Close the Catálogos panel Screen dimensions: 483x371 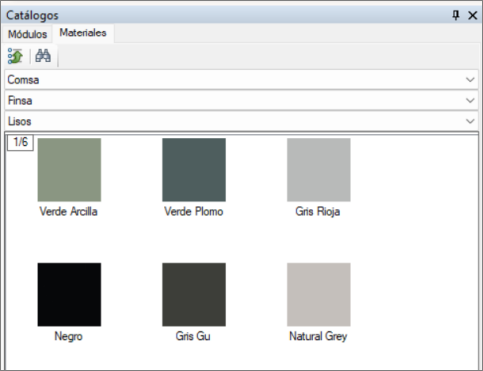[473, 15]
